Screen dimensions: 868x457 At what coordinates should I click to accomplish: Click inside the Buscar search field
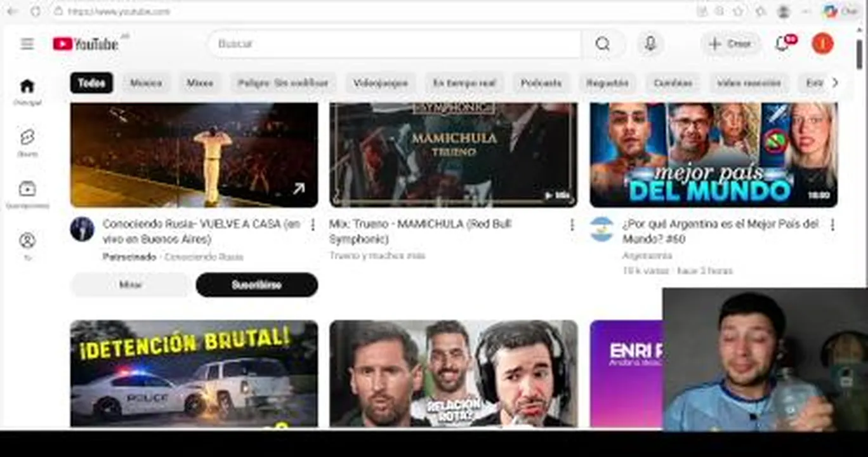395,44
